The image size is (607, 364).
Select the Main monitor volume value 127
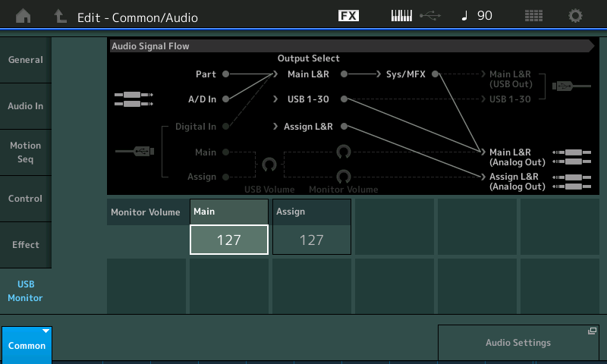pyautogui.click(x=228, y=240)
